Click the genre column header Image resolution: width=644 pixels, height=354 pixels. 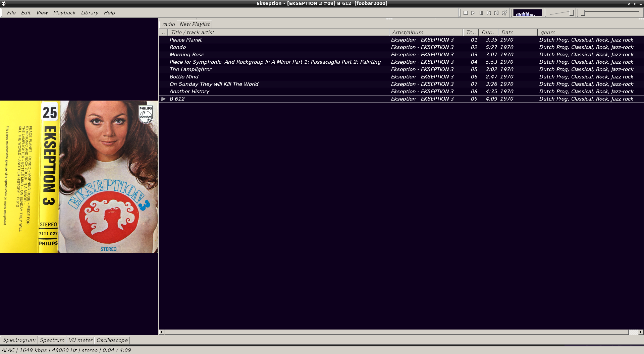590,33
